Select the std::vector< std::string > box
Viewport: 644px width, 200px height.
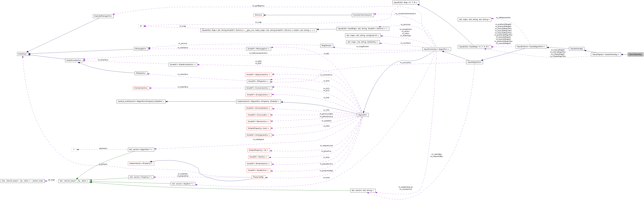tap(362, 190)
